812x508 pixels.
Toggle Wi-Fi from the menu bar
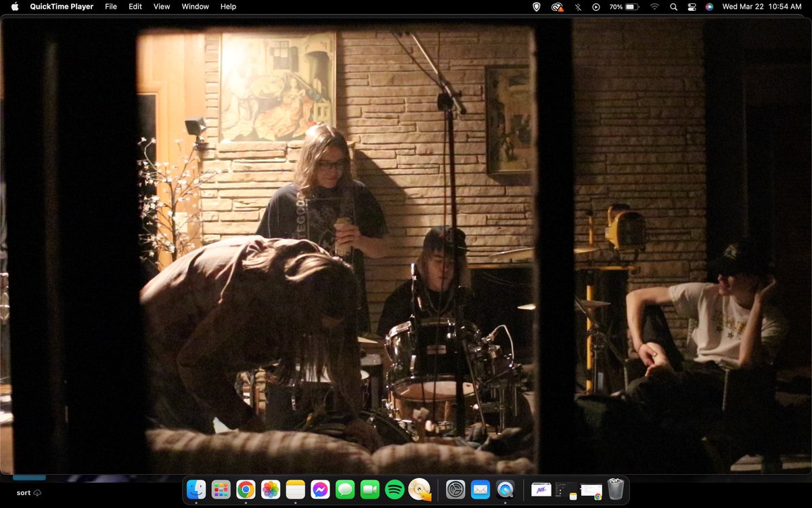[x=654, y=7]
